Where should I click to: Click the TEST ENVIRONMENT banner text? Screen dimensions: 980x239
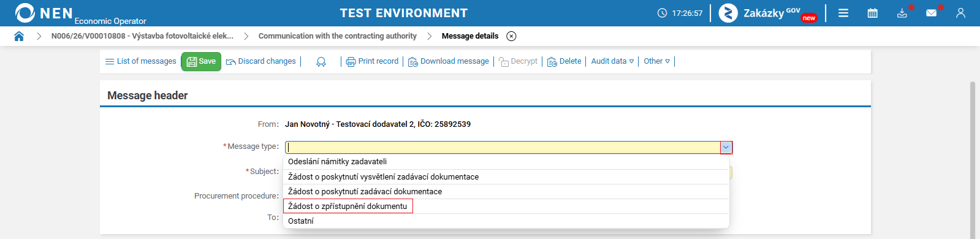(x=404, y=13)
